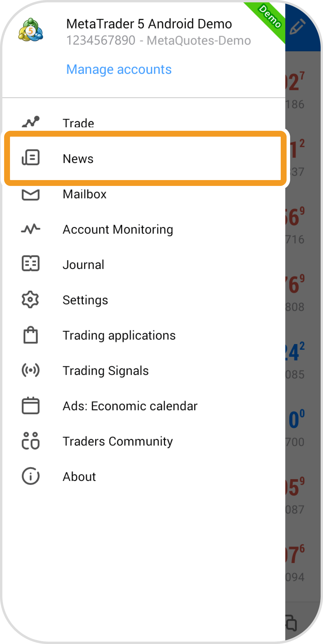Screen dimensions: 323x644
Task: Tap the Mailbox envelope icon
Action: click(x=31, y=194)
